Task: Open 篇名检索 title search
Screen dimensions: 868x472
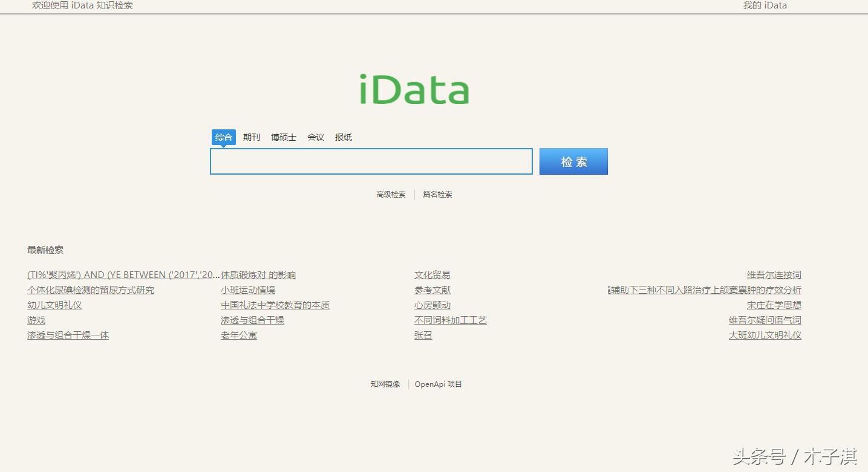Action: tap(437, 194)
